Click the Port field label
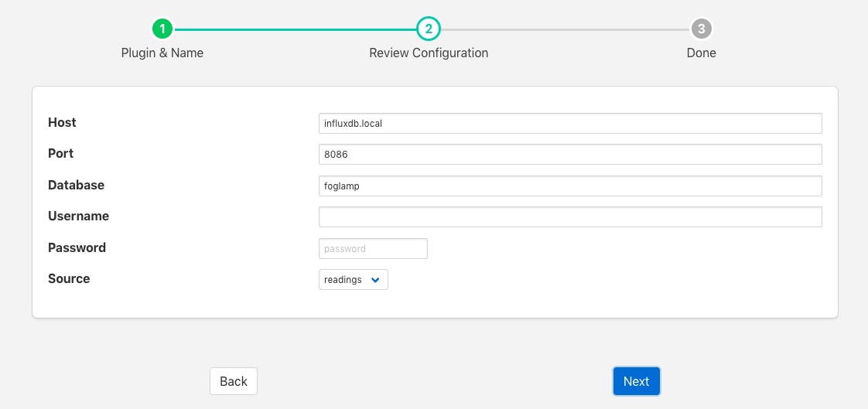This screenshot has height=409, width=868. point(60,154)
